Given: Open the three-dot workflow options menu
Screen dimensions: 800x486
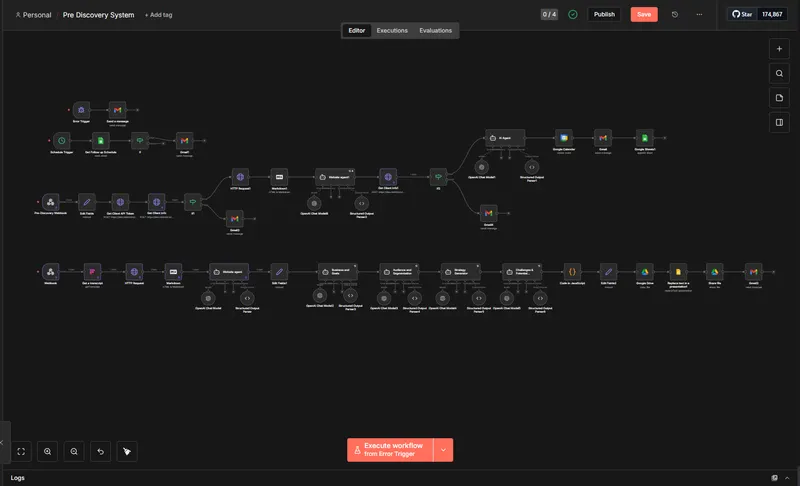Looking at the screenshot, I should click(699, 15).
